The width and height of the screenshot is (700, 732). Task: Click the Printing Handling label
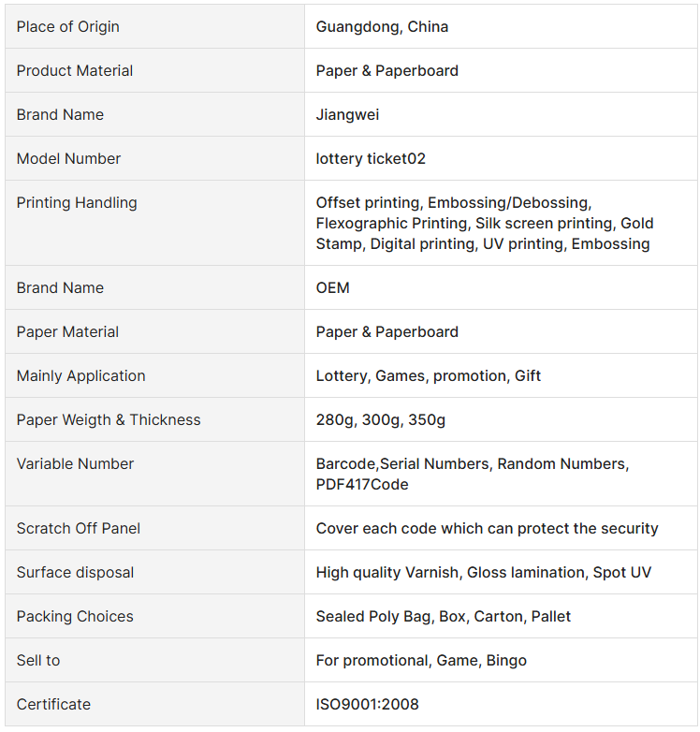point(77,202)
